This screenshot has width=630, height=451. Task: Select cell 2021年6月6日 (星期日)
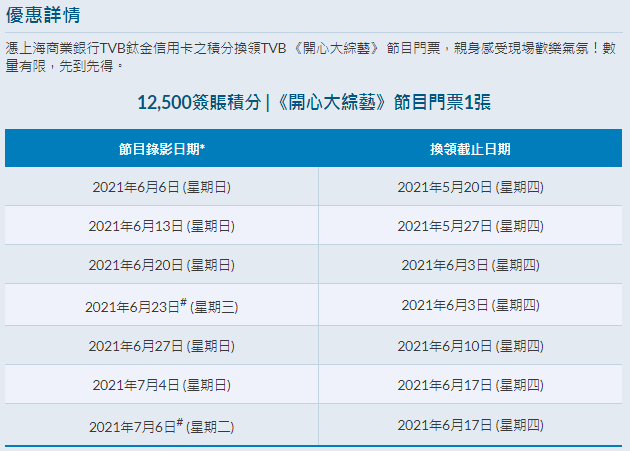click(162, 187)
